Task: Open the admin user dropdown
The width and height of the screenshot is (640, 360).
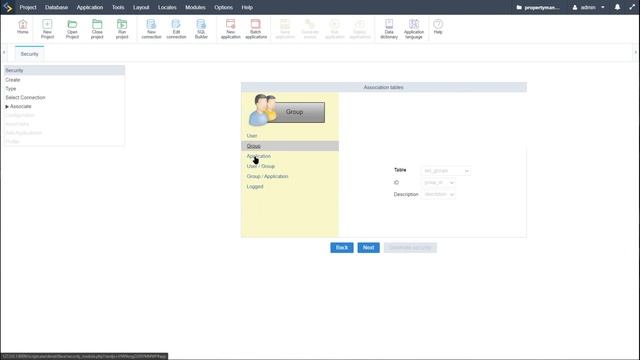Action: 588,7
